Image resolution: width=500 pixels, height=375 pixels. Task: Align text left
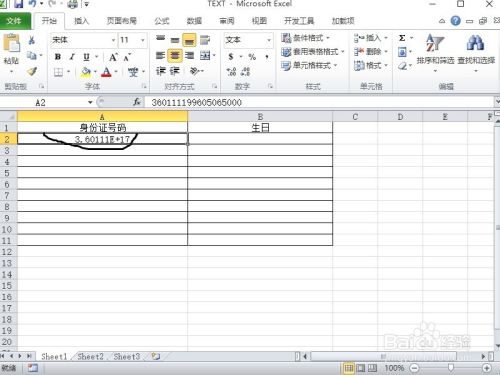tap(161, 55)
